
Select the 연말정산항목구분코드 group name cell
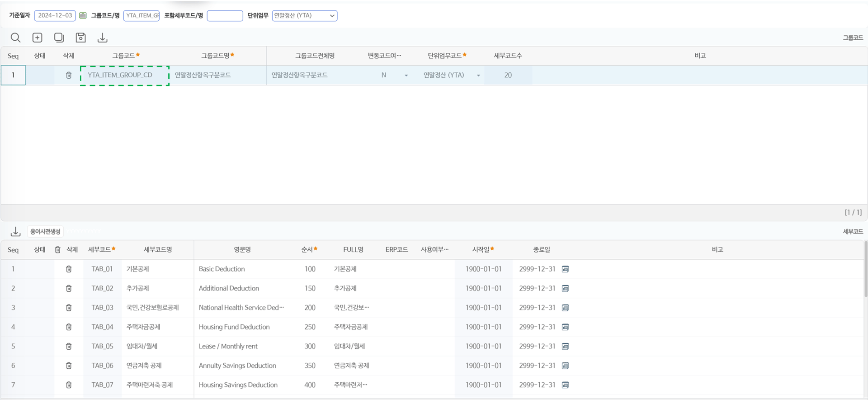click(x=218, y=75)
